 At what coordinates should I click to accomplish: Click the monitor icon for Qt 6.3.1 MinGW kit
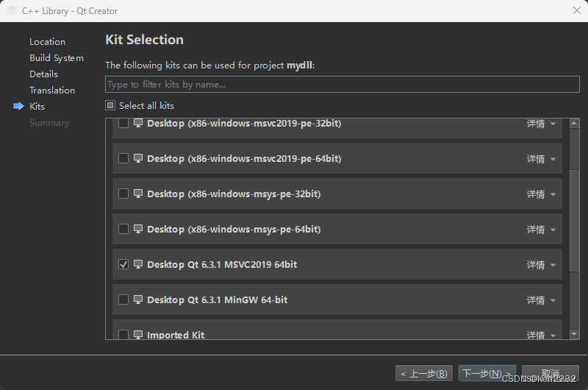[x=138, y=299]
